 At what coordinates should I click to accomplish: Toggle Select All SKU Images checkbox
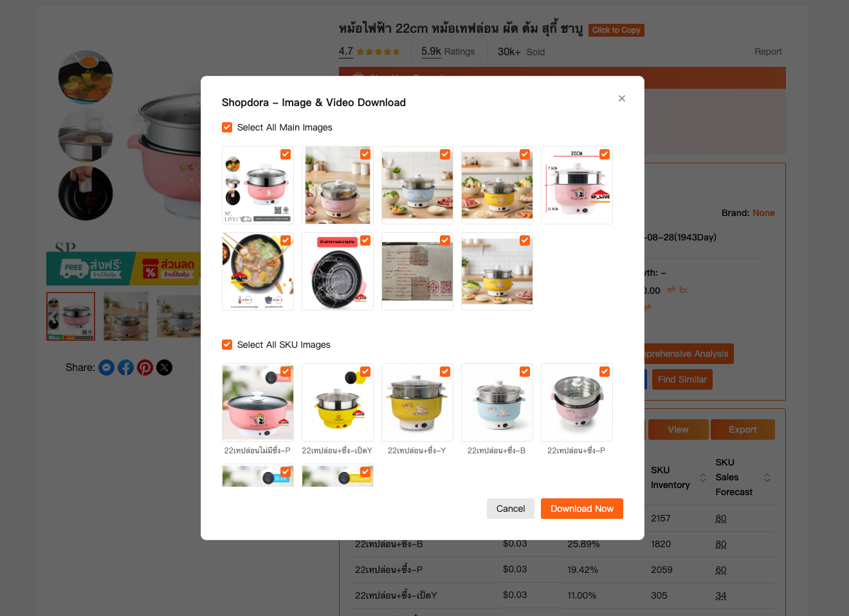pos(227,345)
